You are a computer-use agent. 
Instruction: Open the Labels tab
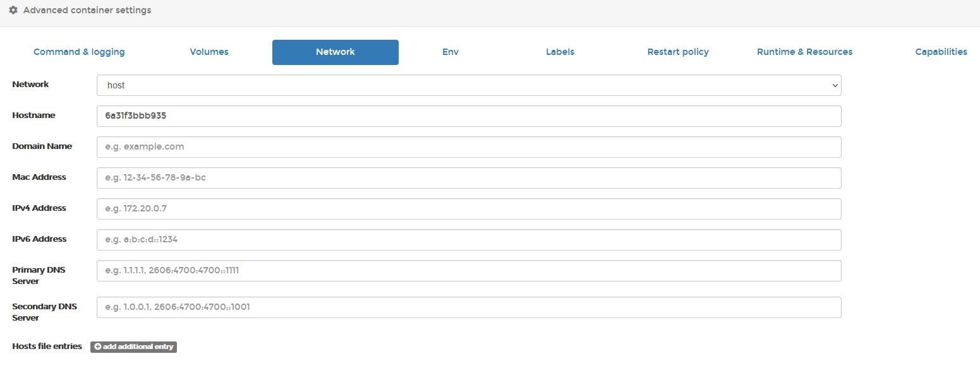tap(560, 52)
